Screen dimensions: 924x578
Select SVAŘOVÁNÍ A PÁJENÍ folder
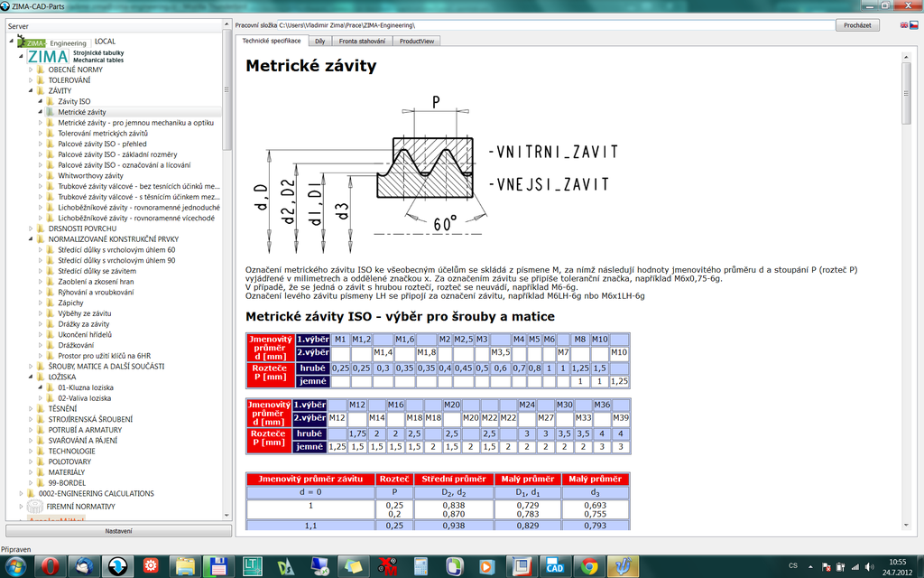pos(82,441)
